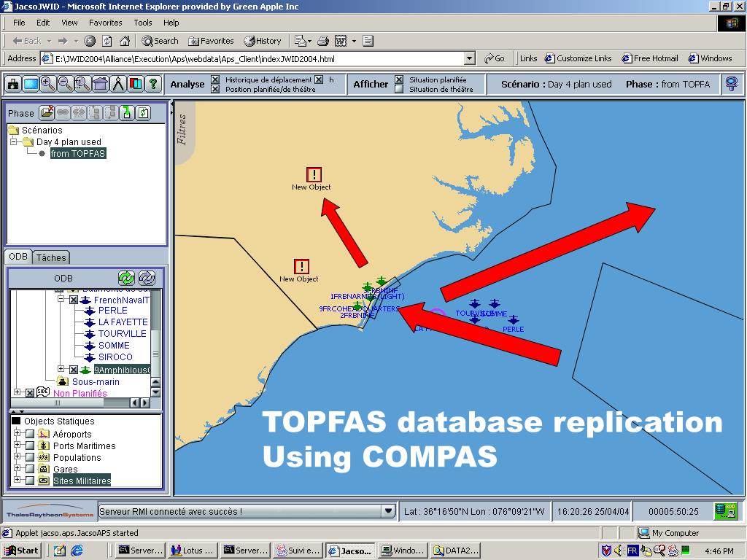The image size is (747, 560).
Task: Select the 'from TOPFAS' phase
Action: [77, 153]
